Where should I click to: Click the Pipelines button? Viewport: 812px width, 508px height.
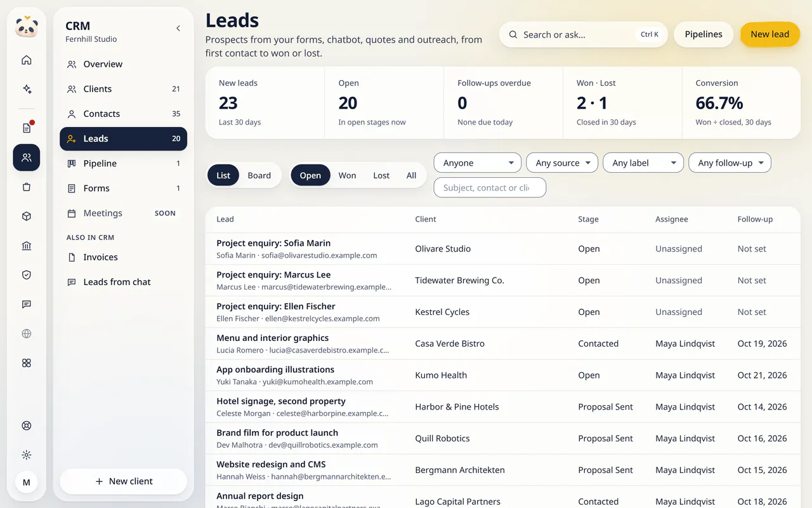[x=704, y=34]
